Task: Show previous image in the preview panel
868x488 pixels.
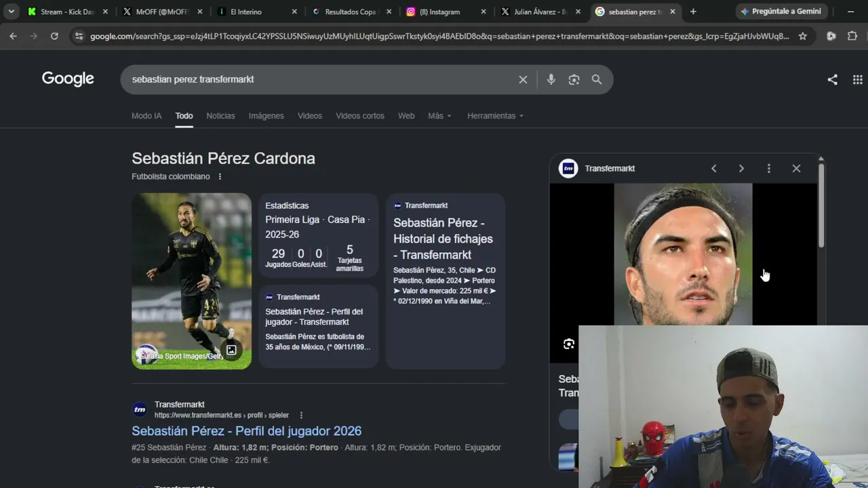Action: coord(713,168)
